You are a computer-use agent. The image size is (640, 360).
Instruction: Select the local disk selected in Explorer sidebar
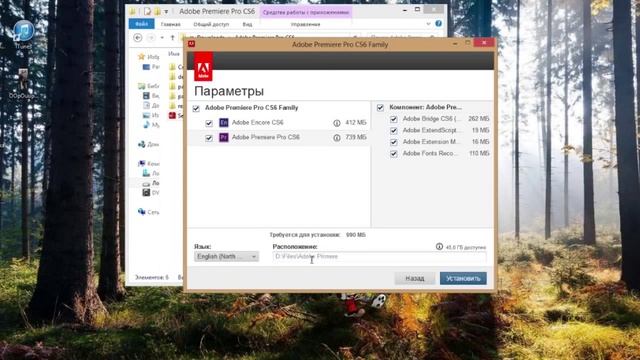pos(151,183)
